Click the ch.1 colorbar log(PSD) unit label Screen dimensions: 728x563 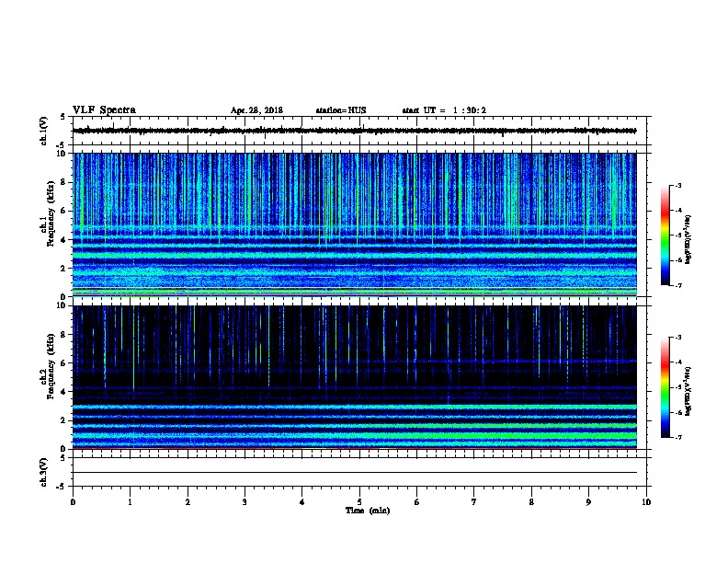[688, 239]
